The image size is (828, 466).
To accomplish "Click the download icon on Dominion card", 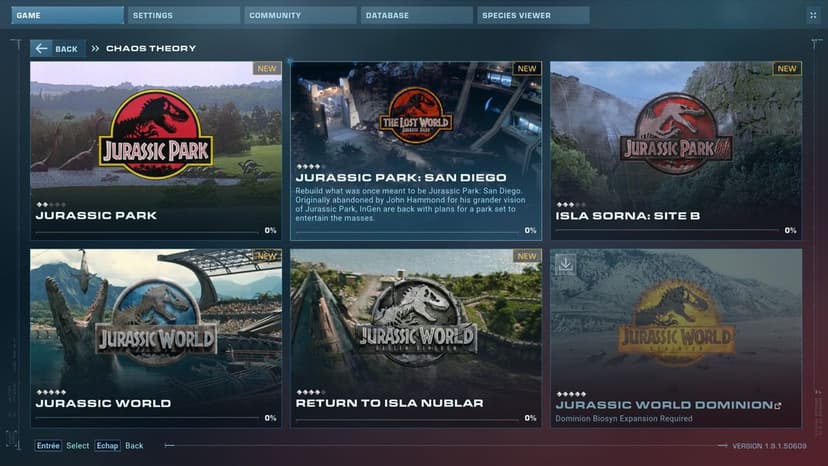I will pos(566,264).
